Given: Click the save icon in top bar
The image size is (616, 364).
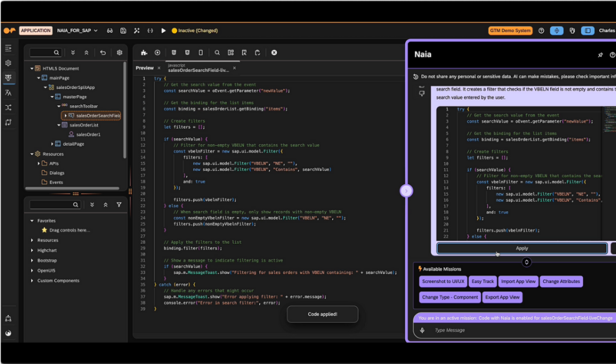Looking at the screenshot, I should click(x=123, y=31).
